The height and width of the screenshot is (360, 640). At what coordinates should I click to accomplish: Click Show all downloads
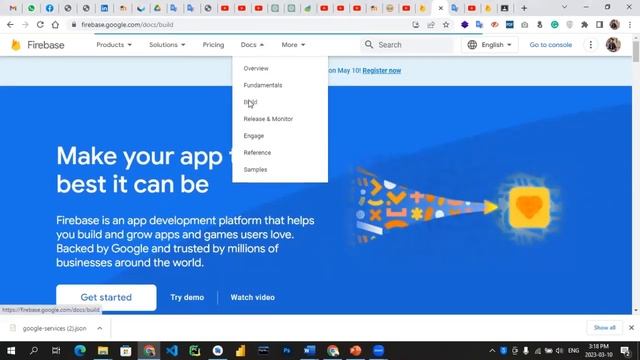click(x=604, y=328)
